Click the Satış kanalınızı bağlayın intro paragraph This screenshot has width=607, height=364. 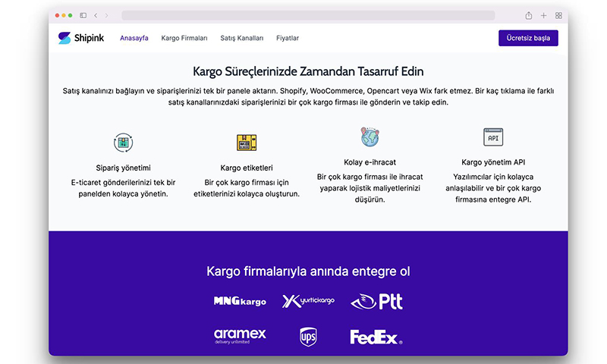(308, 97)
